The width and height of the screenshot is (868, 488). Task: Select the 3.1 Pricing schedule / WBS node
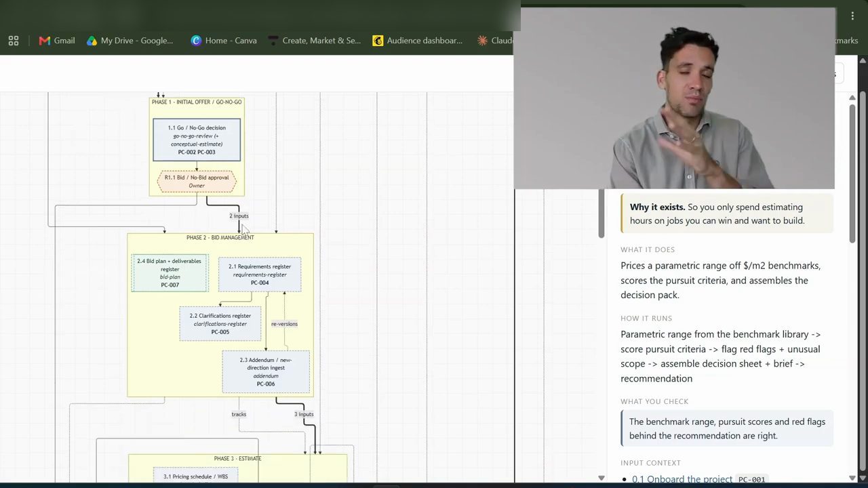click(x=195, y=476)
